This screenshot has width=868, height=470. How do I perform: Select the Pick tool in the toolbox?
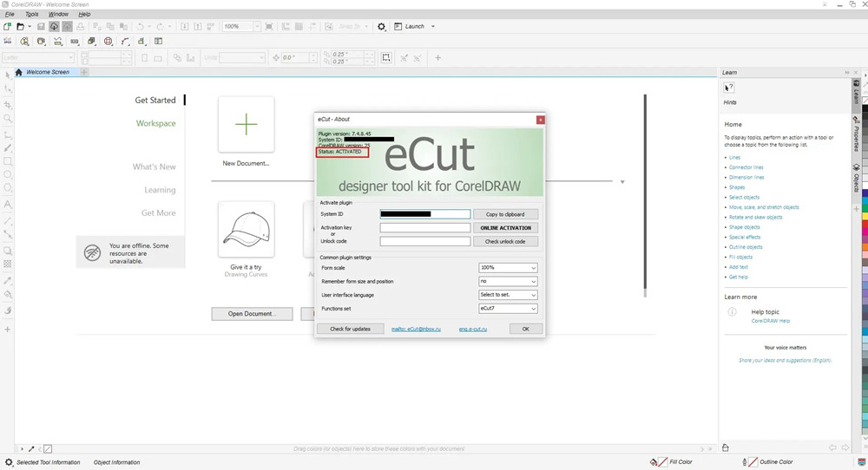8,75
